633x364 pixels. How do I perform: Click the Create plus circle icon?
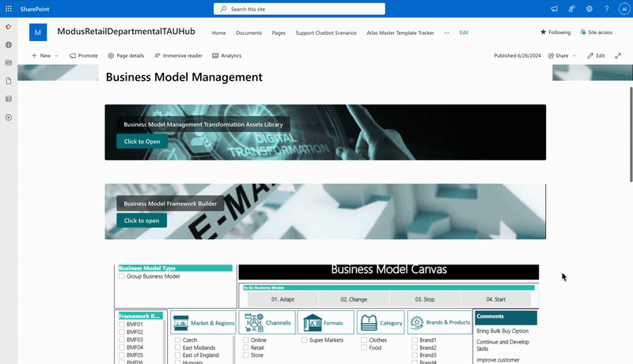tap(9, 117)
